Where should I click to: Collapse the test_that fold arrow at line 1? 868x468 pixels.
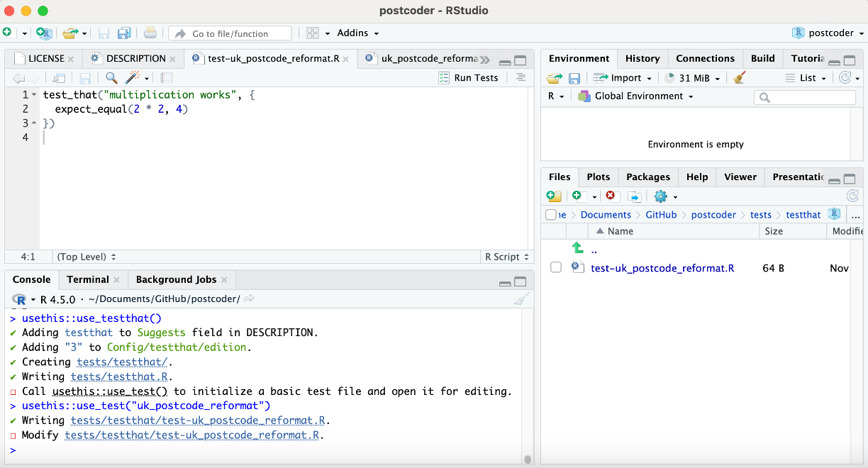[34, 95]
